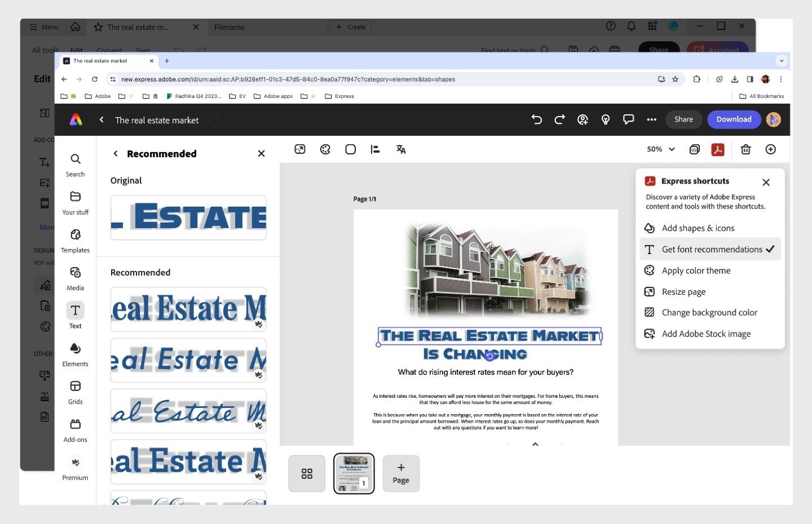The image size is (812, 524).
Task: Select the Text tool in the left sidebar
Action: tap(75, 314)
